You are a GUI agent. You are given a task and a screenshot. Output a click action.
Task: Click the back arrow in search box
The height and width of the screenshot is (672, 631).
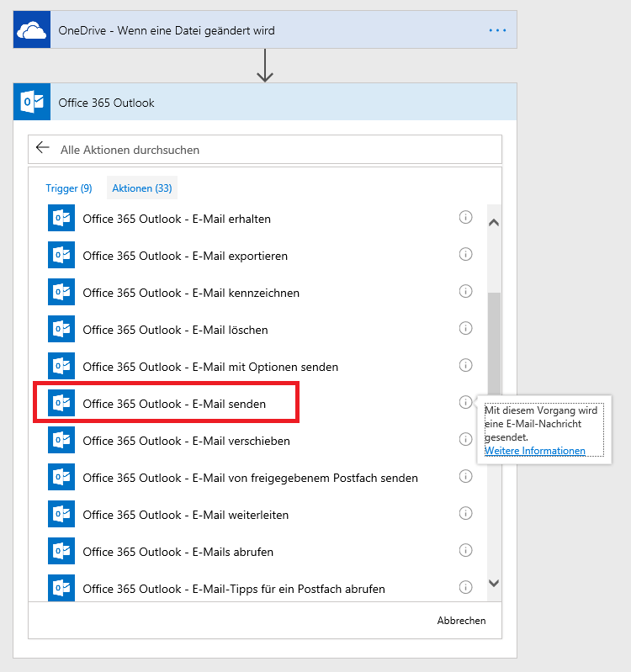pos(43,149)
